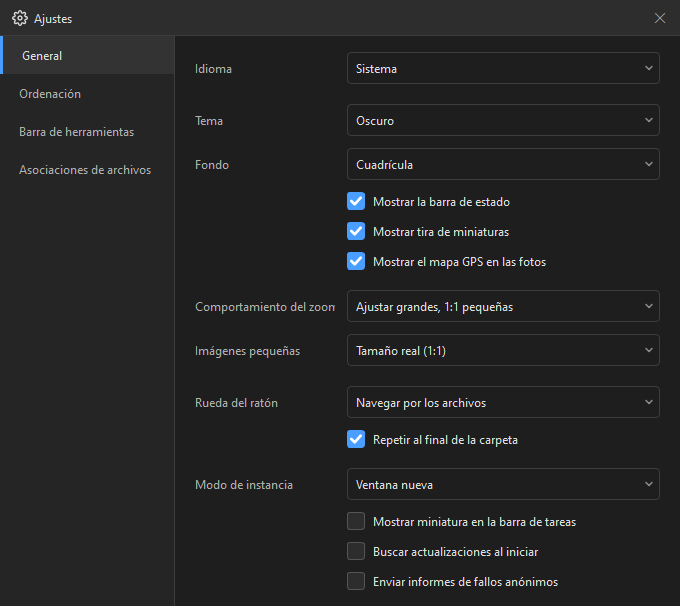Click the Idioma label
The image size is (680, 606).
pos(213,69)
